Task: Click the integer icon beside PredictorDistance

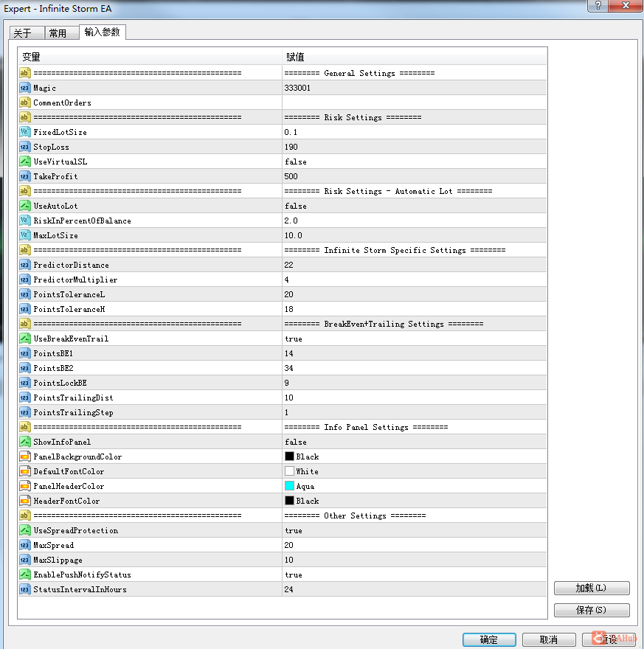Action: [25, 265]
